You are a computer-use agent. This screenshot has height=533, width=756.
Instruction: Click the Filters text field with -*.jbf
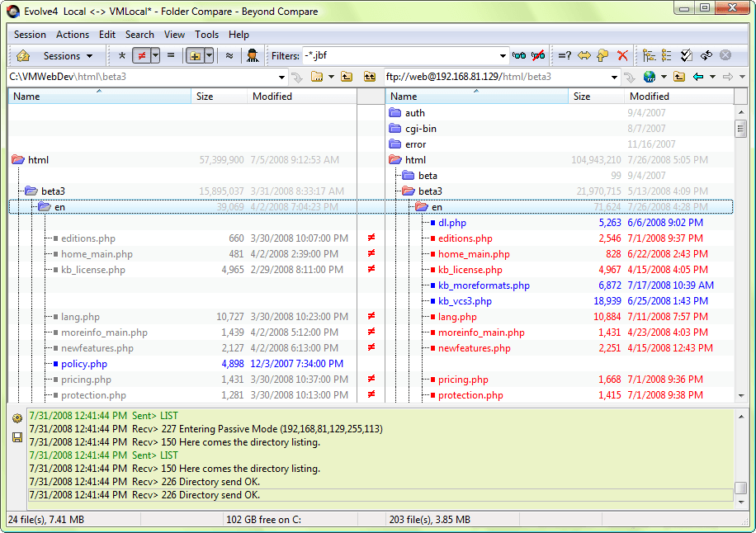400,56
